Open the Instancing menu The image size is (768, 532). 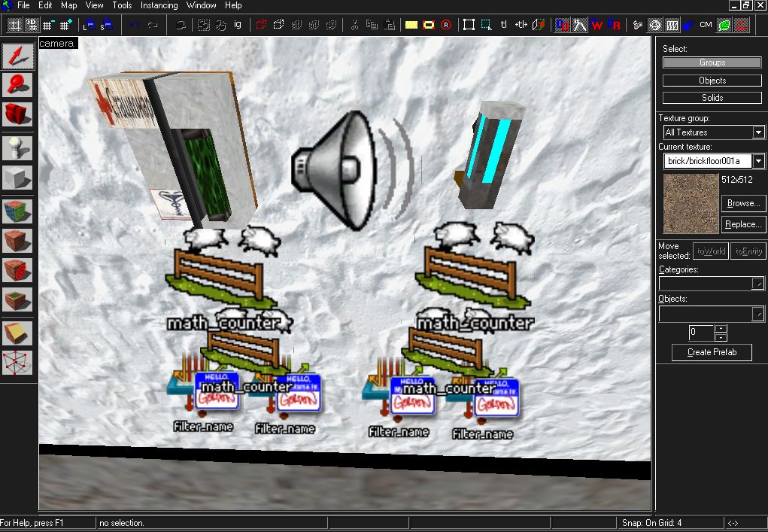[x=159, y=5]
